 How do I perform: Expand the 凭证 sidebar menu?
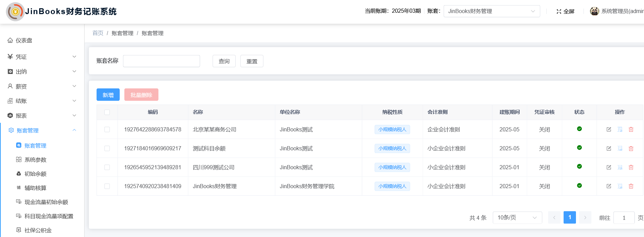tap(41, 57)
